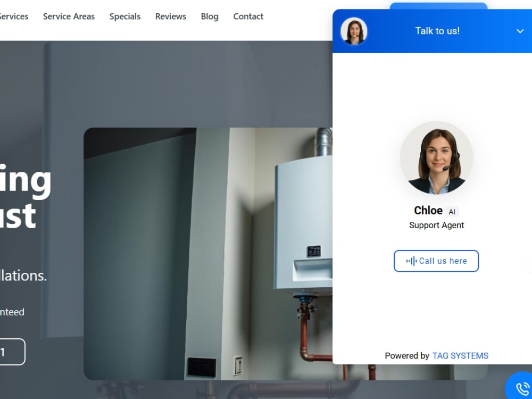This screenshot has height=399, width=532.
Task: Click the Support Agent label
Action: click(436, 225)
